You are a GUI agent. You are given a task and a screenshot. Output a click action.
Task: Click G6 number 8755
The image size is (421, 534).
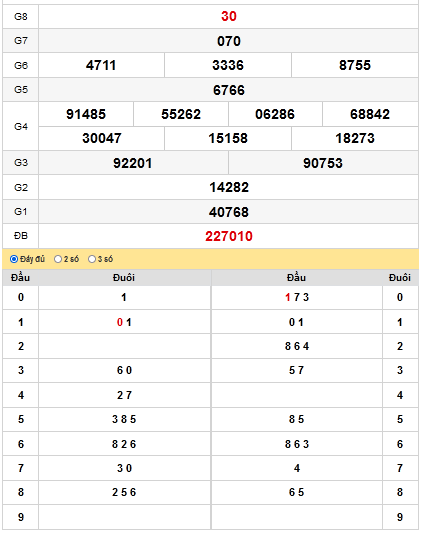pos(355,65)
